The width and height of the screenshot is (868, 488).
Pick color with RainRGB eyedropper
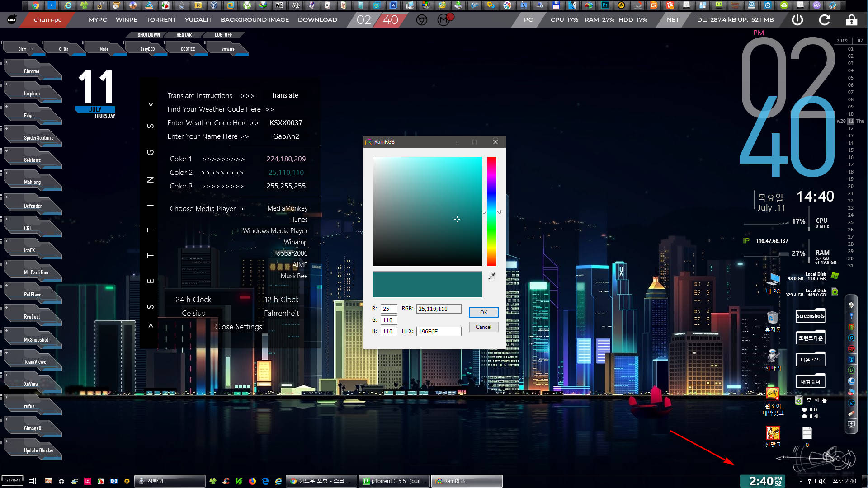(492, 276)
